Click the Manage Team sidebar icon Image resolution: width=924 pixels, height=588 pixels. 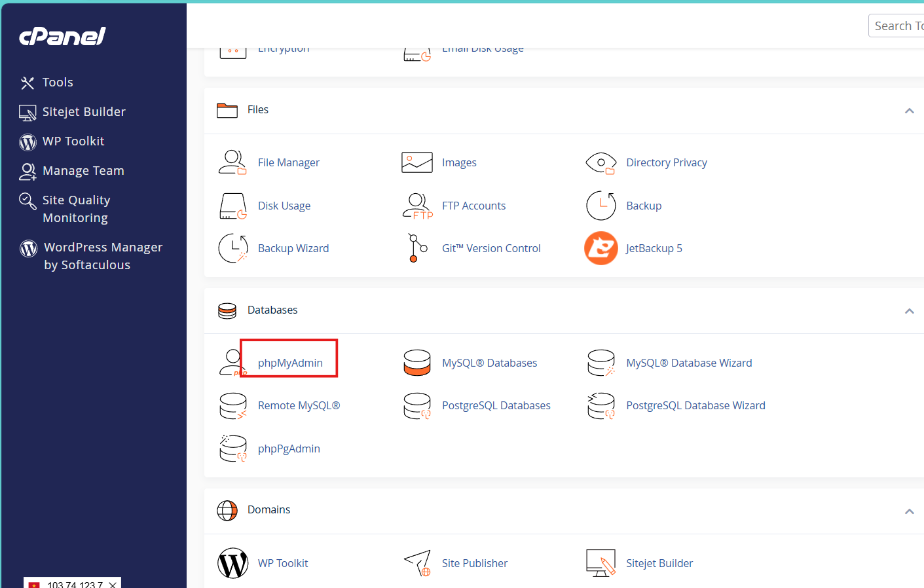coord(28,172)
